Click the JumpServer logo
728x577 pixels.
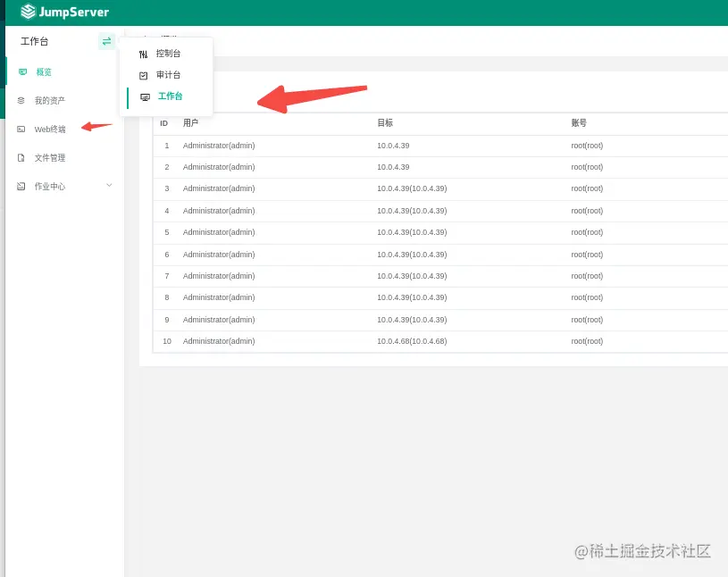[x=64, y=12]
